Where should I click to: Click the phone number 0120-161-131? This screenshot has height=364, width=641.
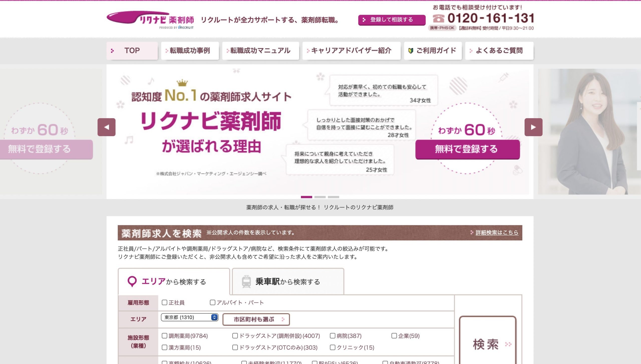(x=491, y=18)
